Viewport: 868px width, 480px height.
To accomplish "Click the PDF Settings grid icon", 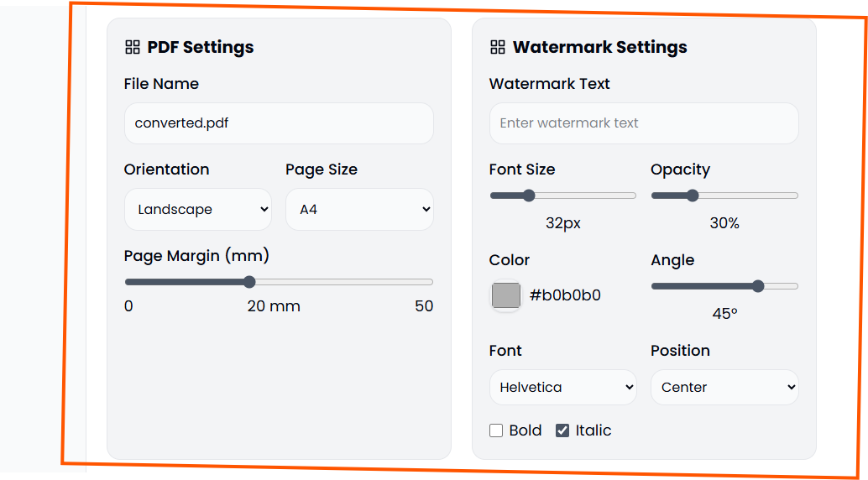I will coord(132,47).
